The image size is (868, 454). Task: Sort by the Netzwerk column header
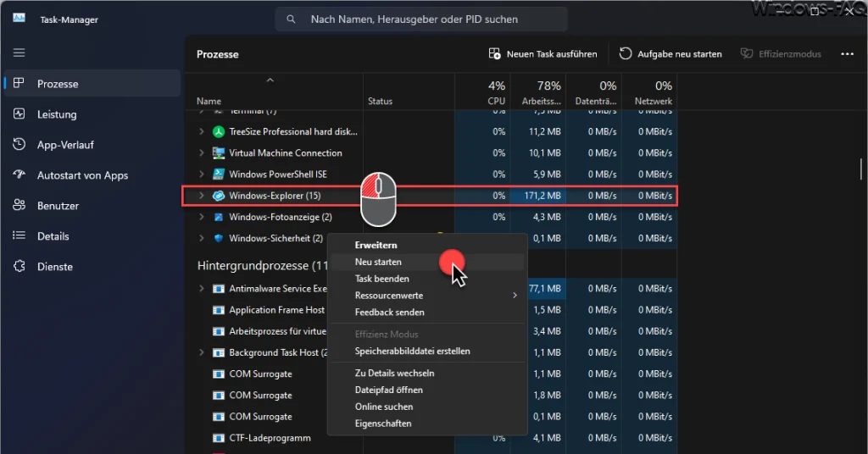point(649,91)
